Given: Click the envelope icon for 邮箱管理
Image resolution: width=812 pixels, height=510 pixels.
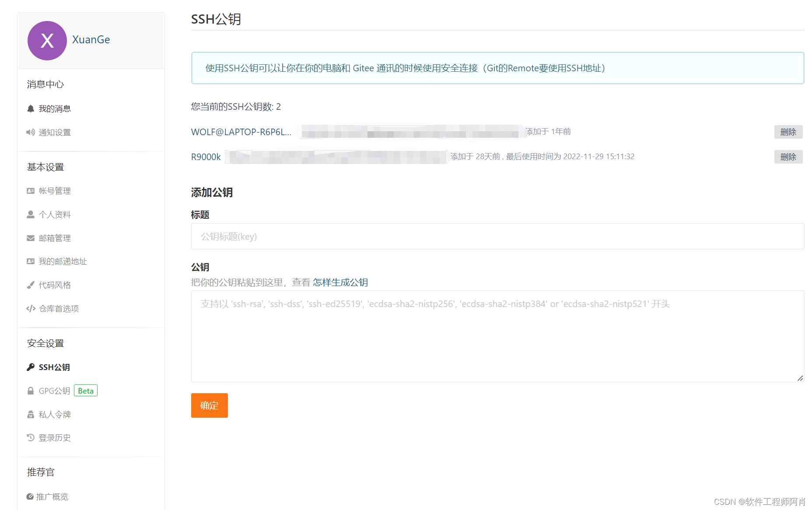Looking at the screenshot, I should [x=30, y=238].
